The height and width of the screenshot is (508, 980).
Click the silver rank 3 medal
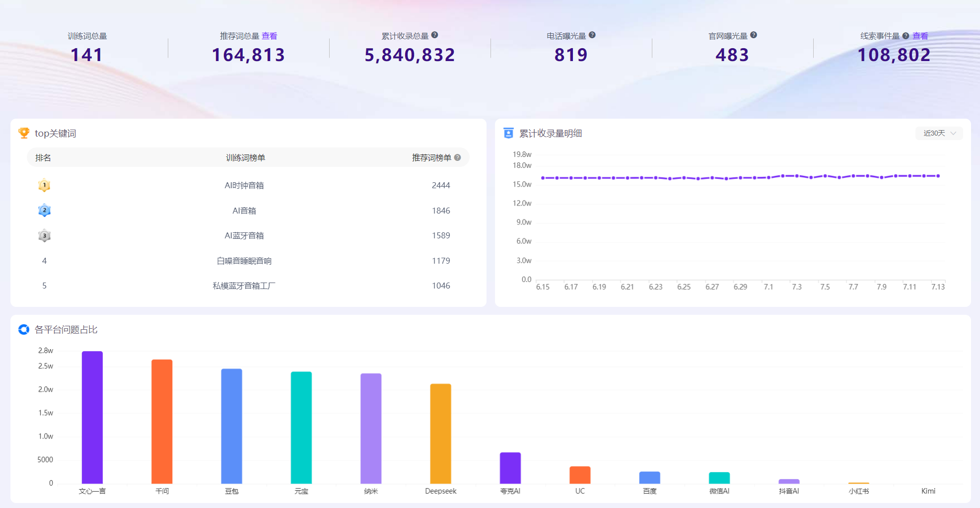tap(44, 235)
